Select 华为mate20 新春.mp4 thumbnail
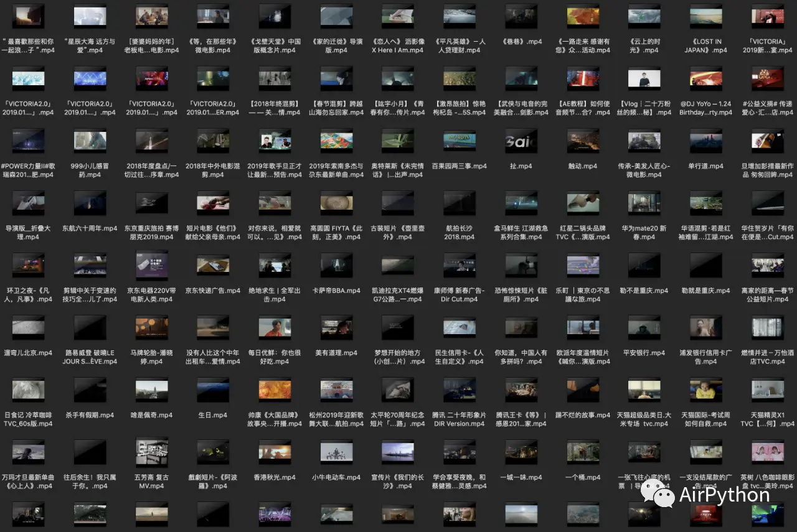Image resolution: width=797 pixels, height=532 pixels. coord(644,203)
